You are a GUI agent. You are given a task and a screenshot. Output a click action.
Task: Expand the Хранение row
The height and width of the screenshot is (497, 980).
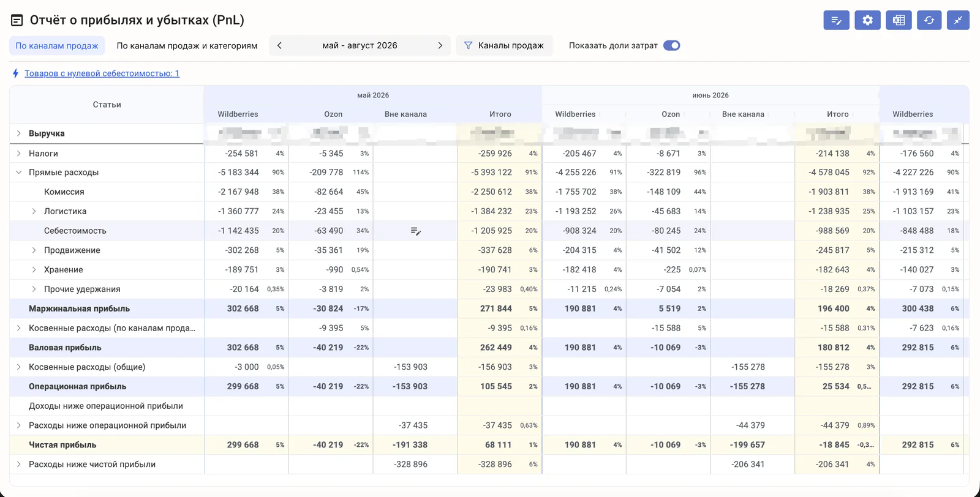pyautogui.click(x=34, y=270)
